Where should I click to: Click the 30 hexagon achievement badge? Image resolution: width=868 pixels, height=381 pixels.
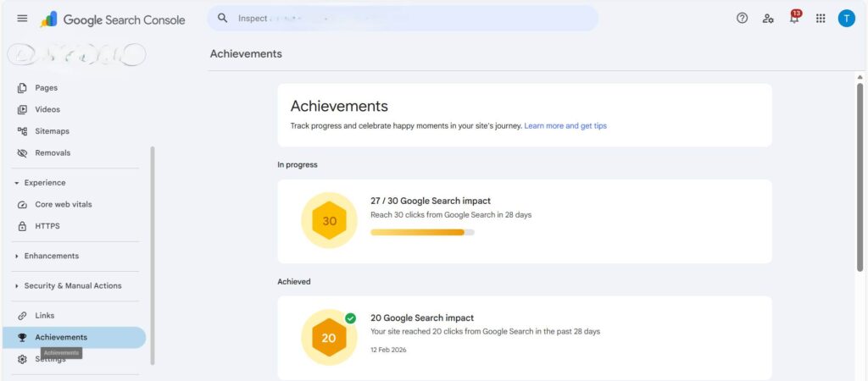pos(330,221)
